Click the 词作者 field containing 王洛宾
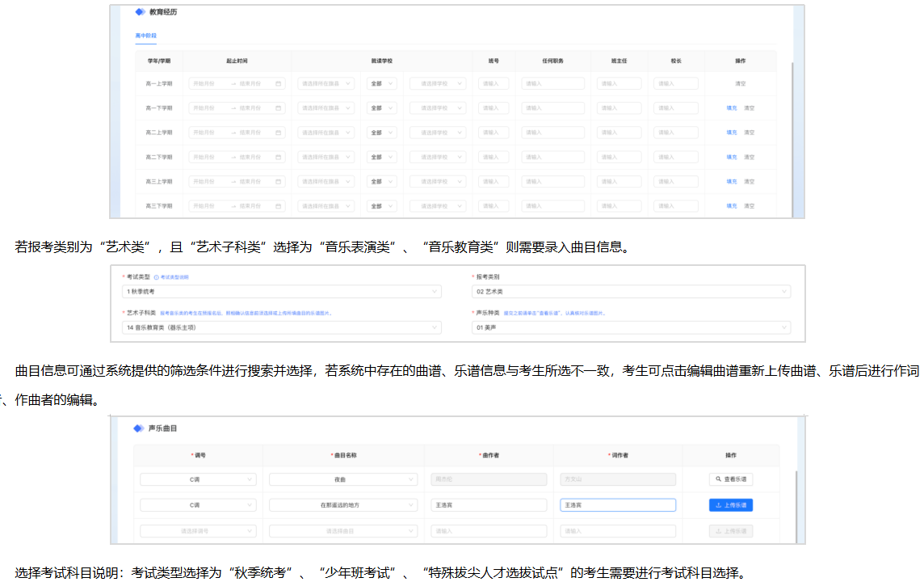 [618, 505]
